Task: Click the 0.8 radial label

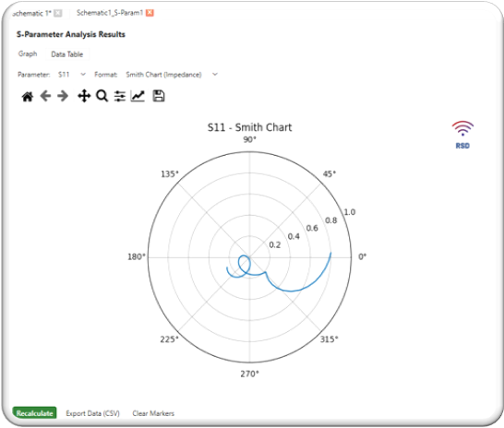Action: (331, 220)
